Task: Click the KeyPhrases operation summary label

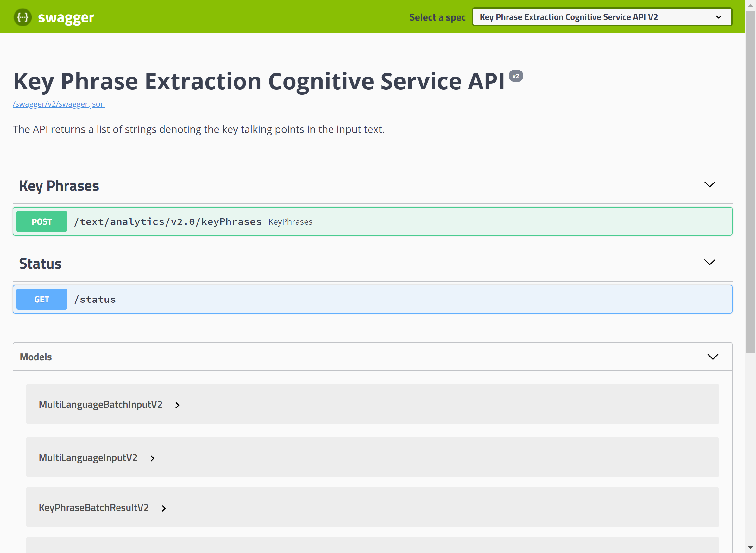Action: pyautogui.click(x=290, y=222)
